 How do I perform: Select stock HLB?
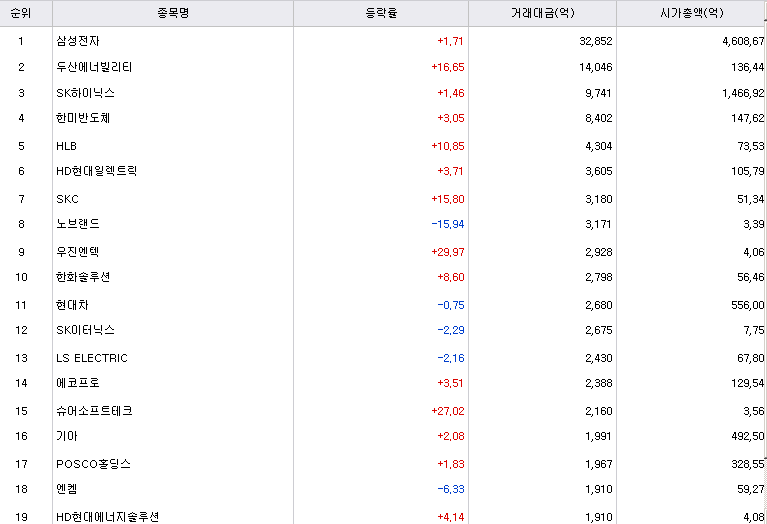point(66,146)
